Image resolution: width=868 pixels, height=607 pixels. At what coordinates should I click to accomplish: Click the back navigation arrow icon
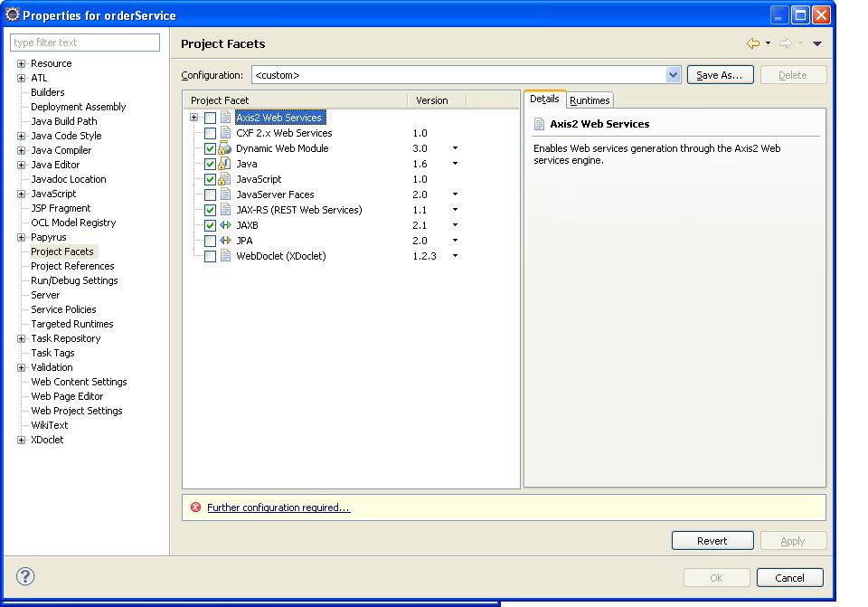[x=753, y=43]
